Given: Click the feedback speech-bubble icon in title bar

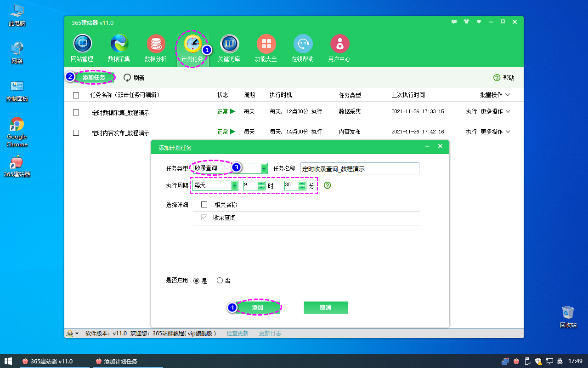Looking at the screenshot, I should (454, 22).
